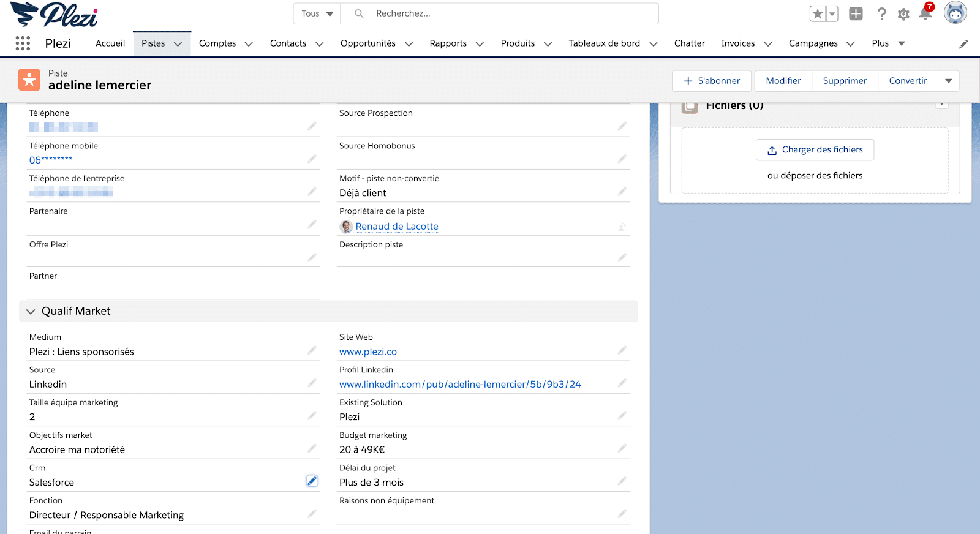Expand the Tableaux de bord chevron
Screen dimensions: 980x534
654,44
